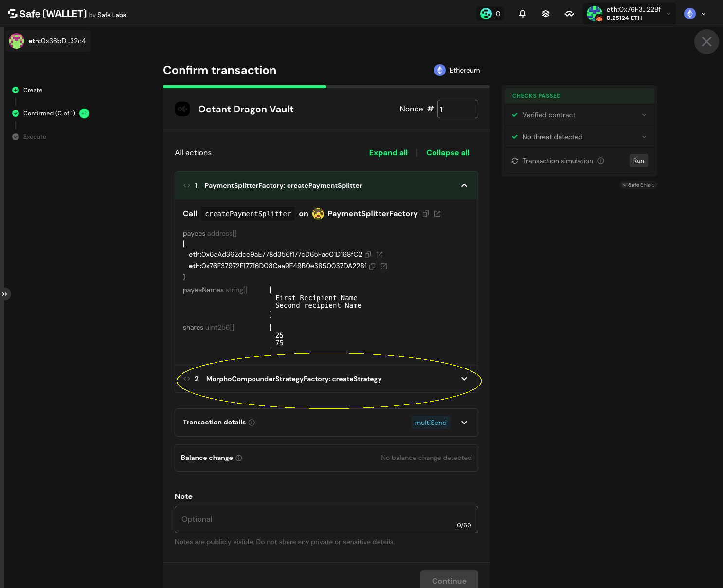Focus the Optional note text field
The image size is (723, 588).
pos(326,519)
